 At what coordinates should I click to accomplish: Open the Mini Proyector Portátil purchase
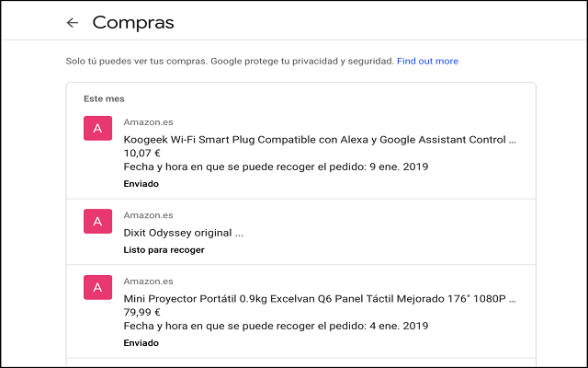[x=320, y=299]
